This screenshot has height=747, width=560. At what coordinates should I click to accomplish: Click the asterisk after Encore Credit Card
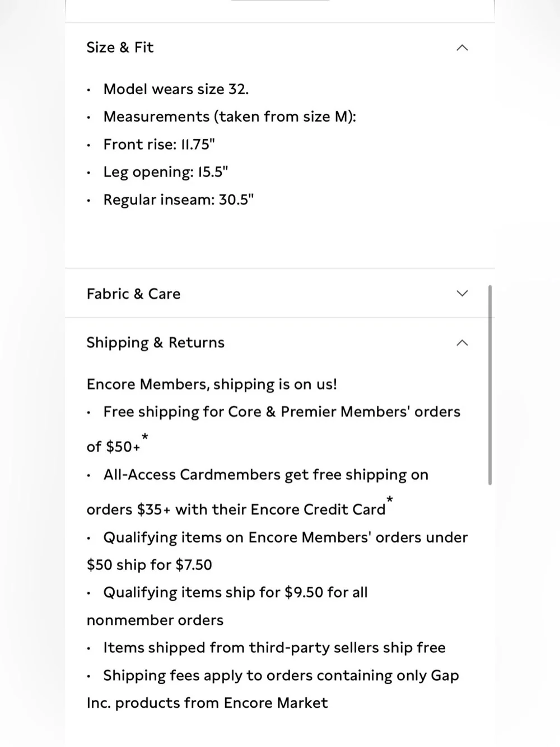pos(390,499)
